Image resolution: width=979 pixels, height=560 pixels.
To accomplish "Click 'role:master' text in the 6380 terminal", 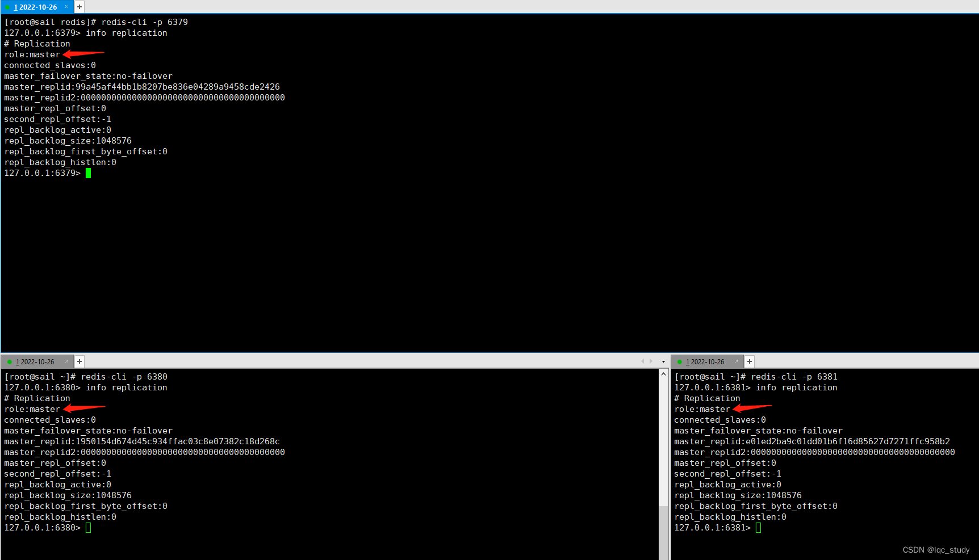I will [32, 409].
